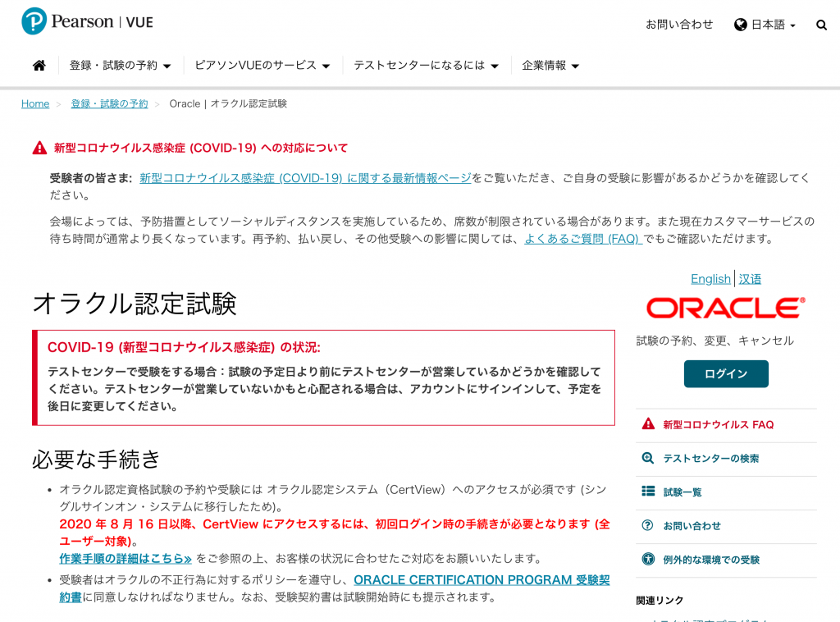Open 新型コロナウイルス FAQ sidebar link
This screenshot has width=840, height=622.
point(718,425)
